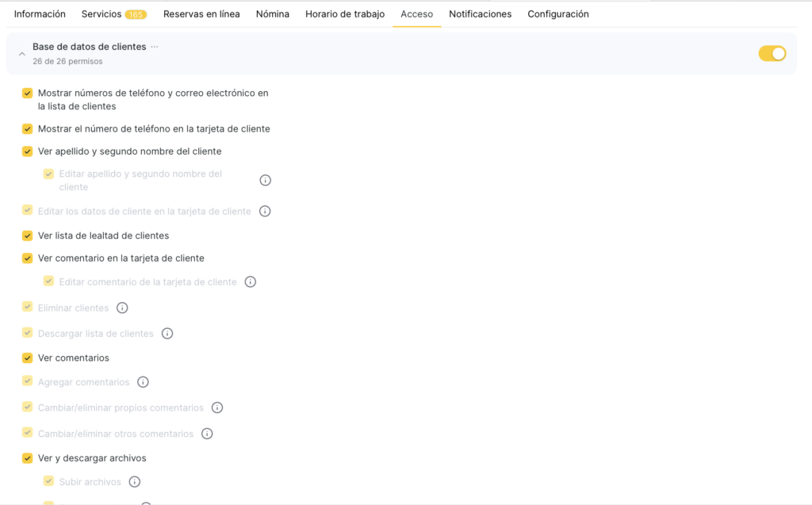
Task: Click info icon beside Subir archivos
Action: [135, 482]
